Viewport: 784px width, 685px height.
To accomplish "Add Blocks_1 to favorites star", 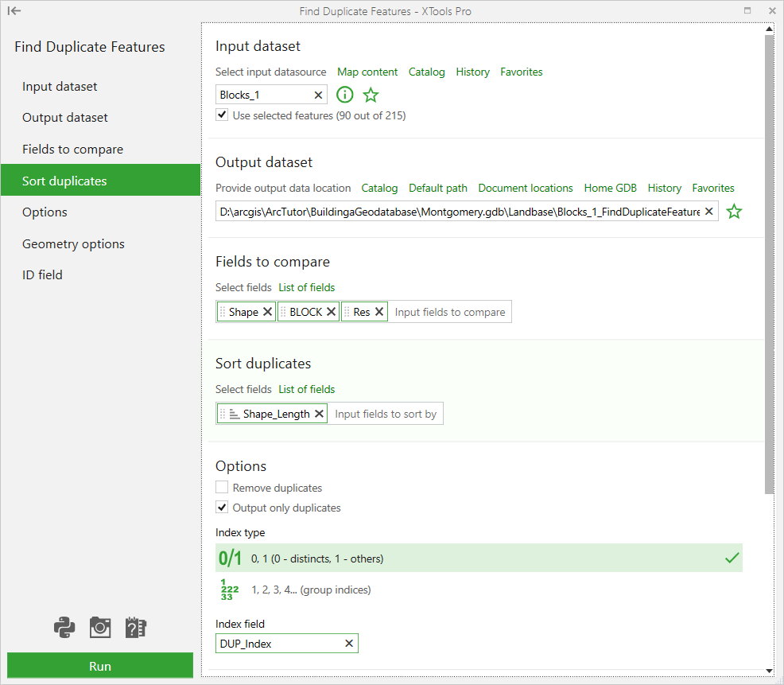I will tap(371, 95).
